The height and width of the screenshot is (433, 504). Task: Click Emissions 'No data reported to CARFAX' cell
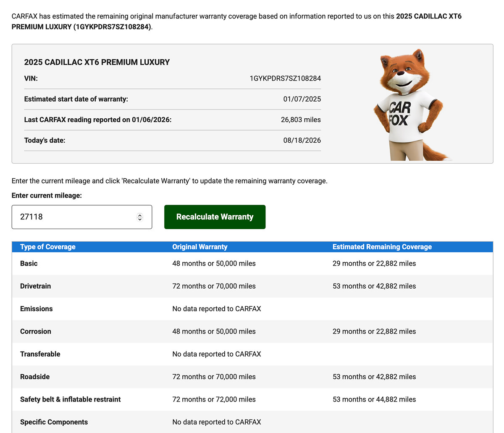(x=217, y=309)
